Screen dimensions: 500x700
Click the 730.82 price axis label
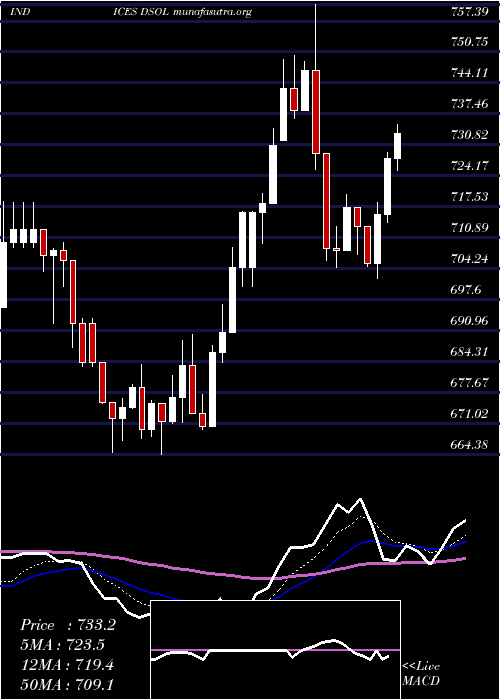469,135
